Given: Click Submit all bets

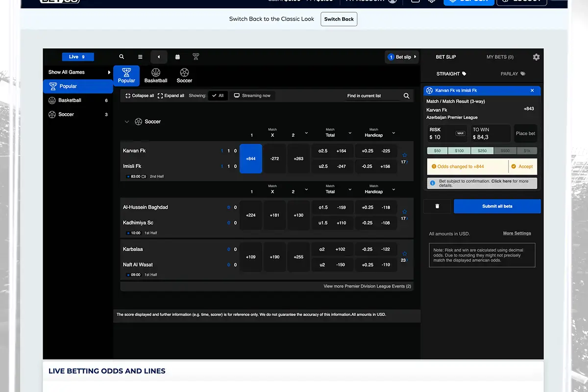Looking at the screenshot, I should tap(497, 206).
